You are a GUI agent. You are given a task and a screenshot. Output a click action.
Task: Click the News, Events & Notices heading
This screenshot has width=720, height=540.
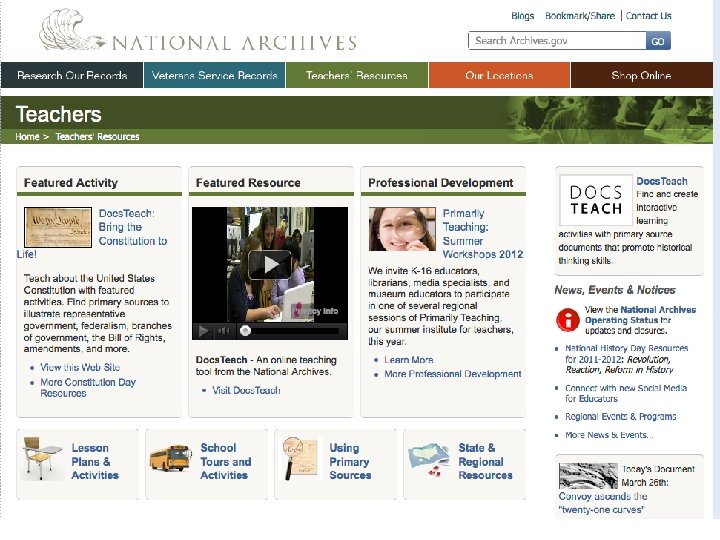point(615,290)
